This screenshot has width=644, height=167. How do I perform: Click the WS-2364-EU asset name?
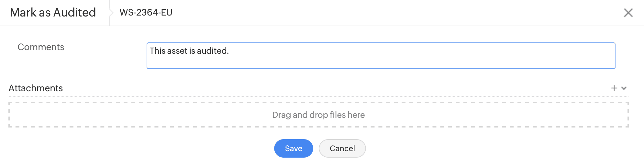146,13
